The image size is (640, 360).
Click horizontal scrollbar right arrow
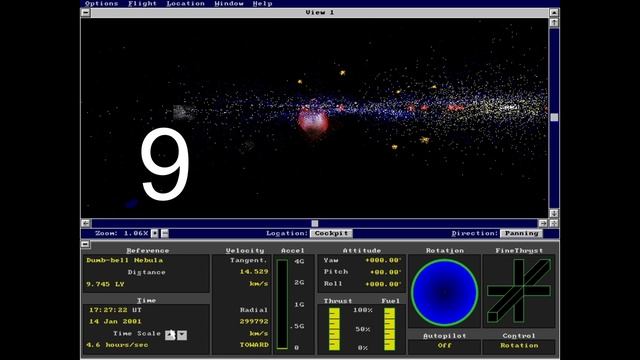(542, 223)
